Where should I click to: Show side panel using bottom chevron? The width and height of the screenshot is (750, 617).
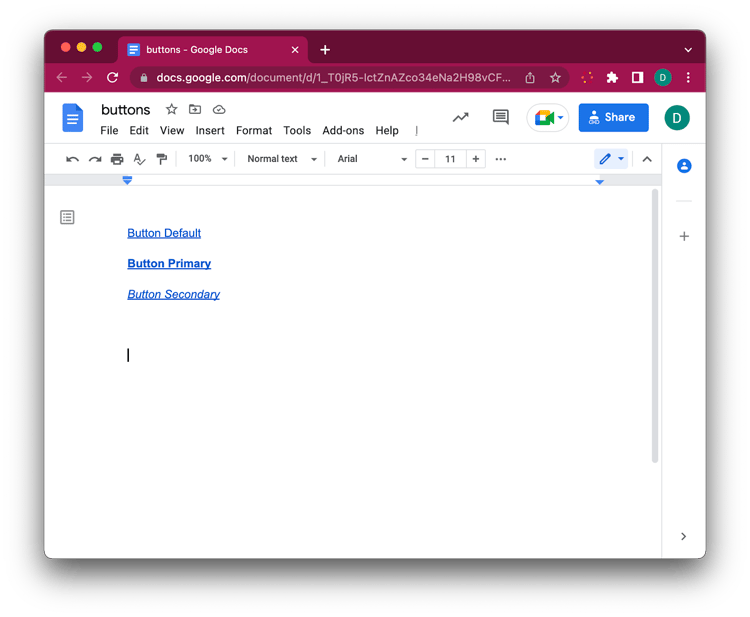pos(683,537)
